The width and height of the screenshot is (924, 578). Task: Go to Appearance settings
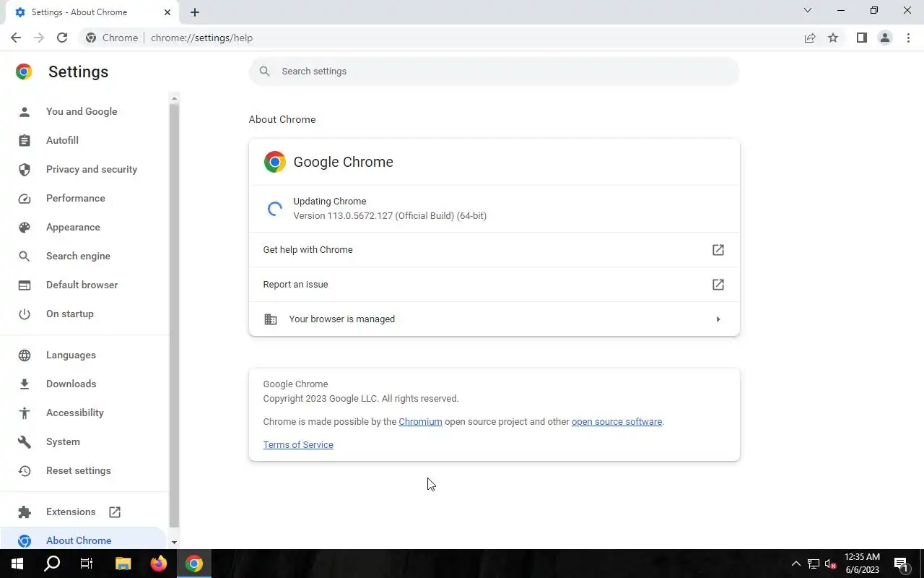[73, 227]
